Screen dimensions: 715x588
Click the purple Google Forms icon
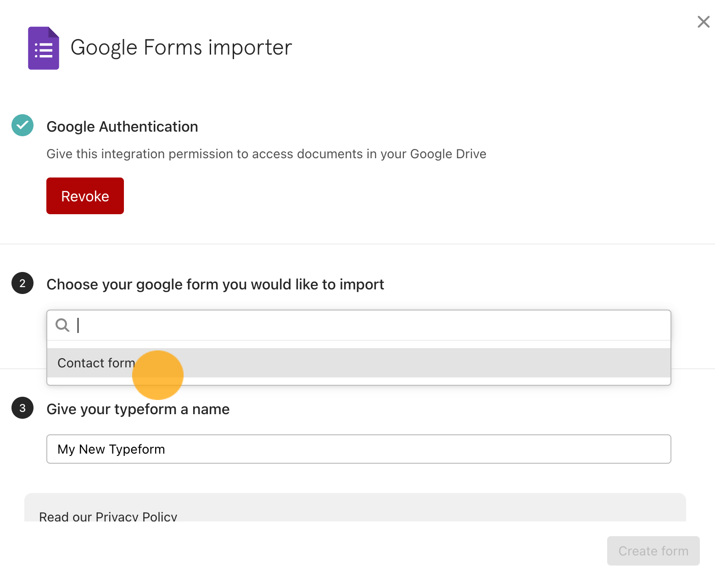point(44,48)
